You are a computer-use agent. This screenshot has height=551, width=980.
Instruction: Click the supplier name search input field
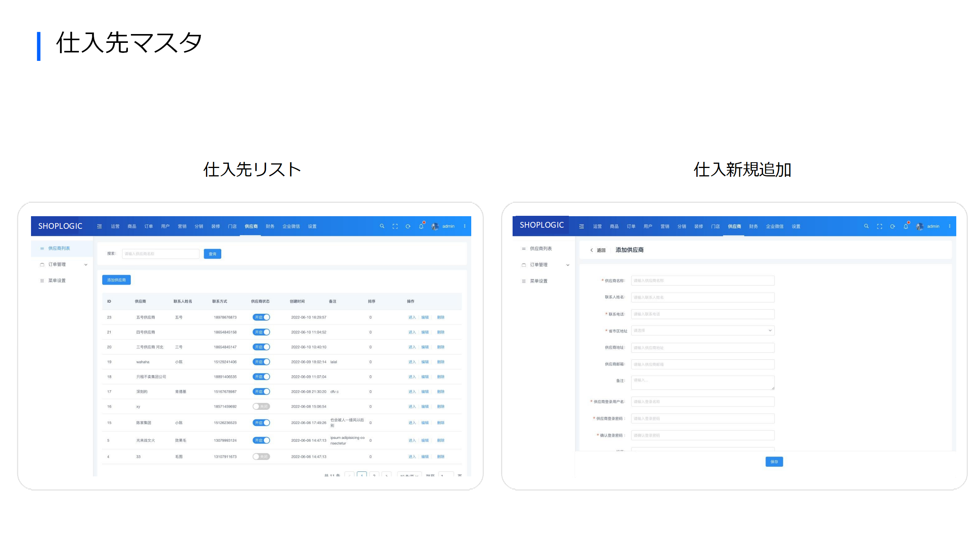pyautogui.click(x=160, y=254)
